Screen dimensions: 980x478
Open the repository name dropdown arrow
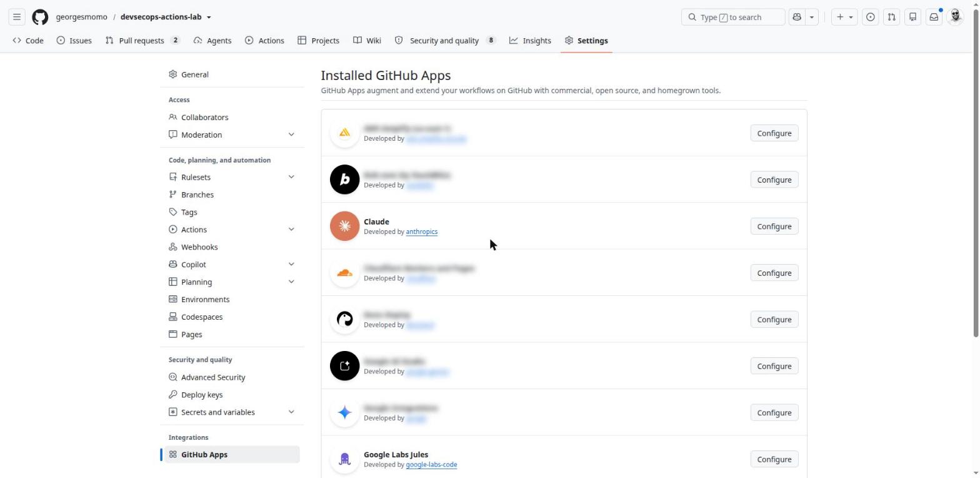(x=209, y=18)
